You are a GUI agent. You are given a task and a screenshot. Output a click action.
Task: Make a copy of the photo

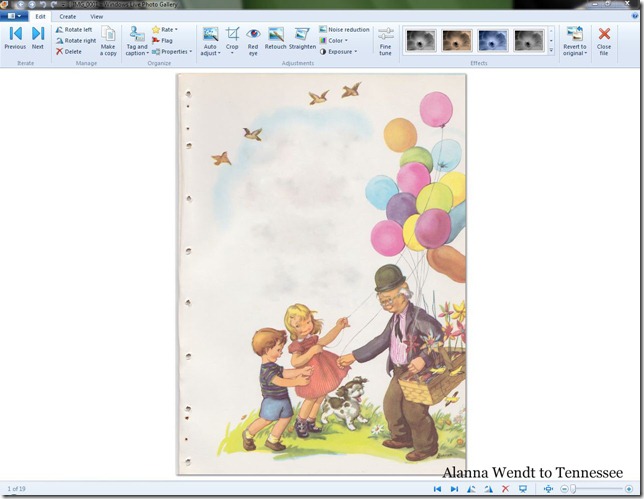pos(108,41)
